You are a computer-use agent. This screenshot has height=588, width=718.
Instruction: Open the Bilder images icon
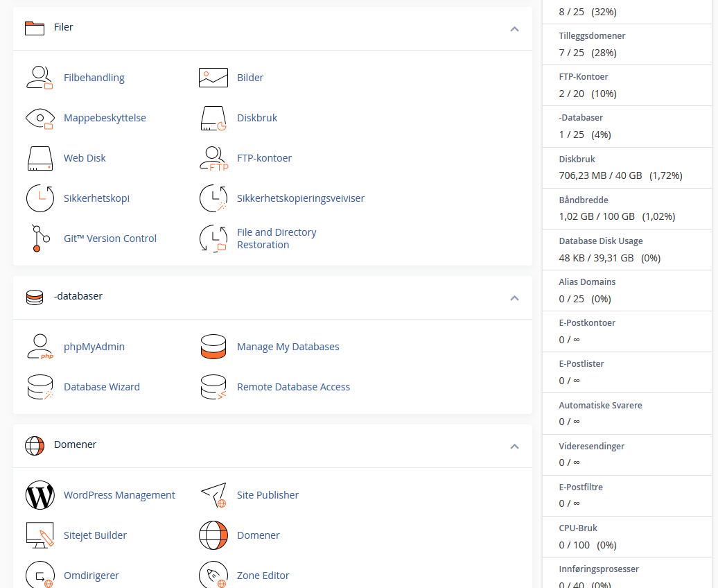pos(213,78)
